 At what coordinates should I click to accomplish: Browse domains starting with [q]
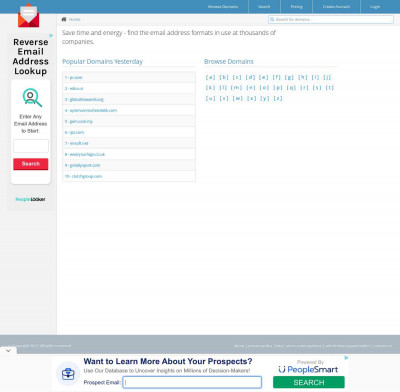coord(291,88)
